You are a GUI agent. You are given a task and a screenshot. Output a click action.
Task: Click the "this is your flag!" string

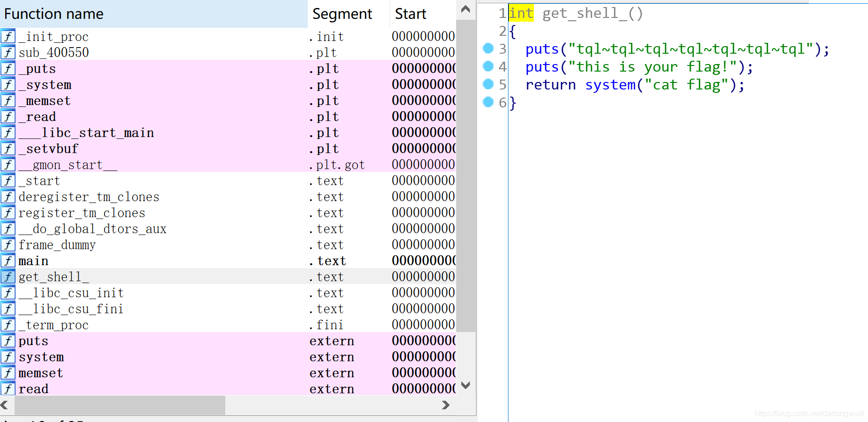click(x=653, y=67)
